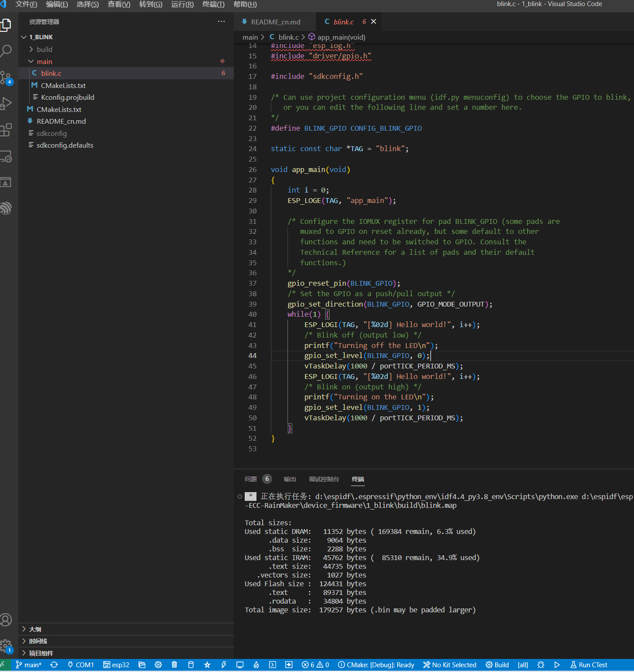Switch to the 输出 output panel tab
The image size is (634, 672).
point(290,479)
